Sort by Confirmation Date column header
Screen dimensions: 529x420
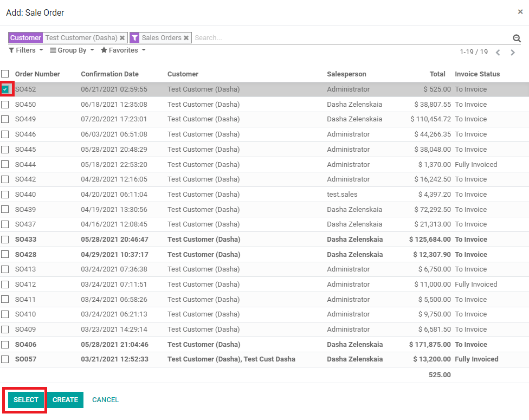click(x=109, y=74)
